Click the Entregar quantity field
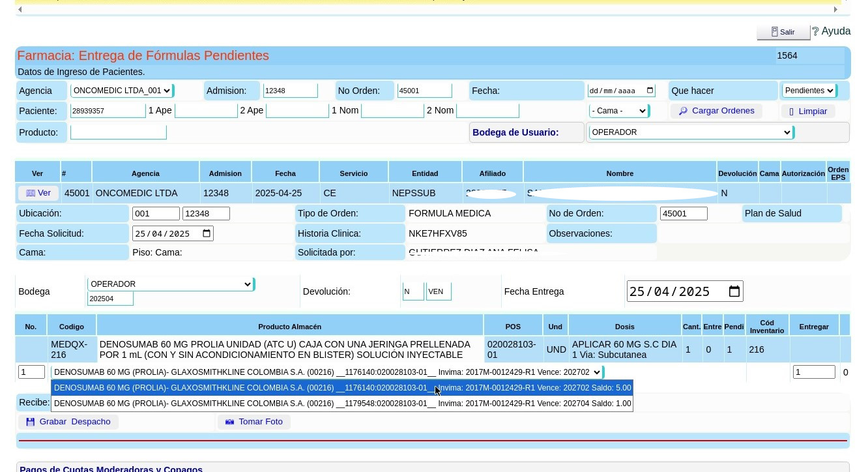 click(813, 372)
